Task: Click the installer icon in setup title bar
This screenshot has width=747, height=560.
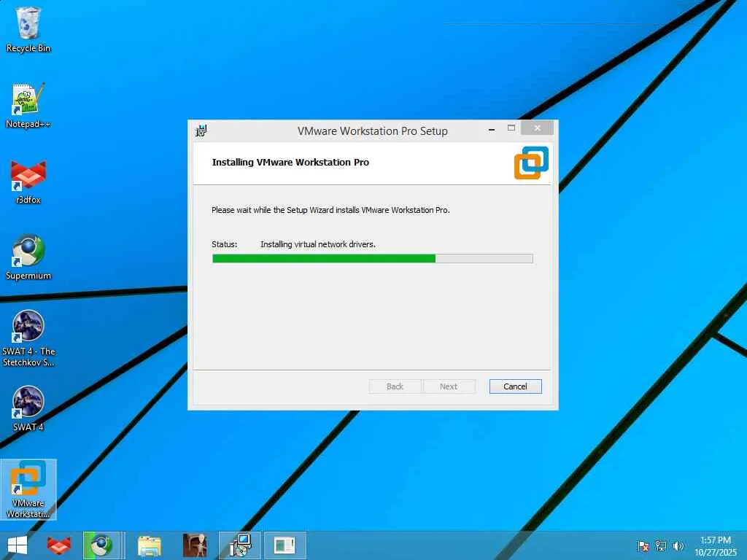Action: pos(201,131)
